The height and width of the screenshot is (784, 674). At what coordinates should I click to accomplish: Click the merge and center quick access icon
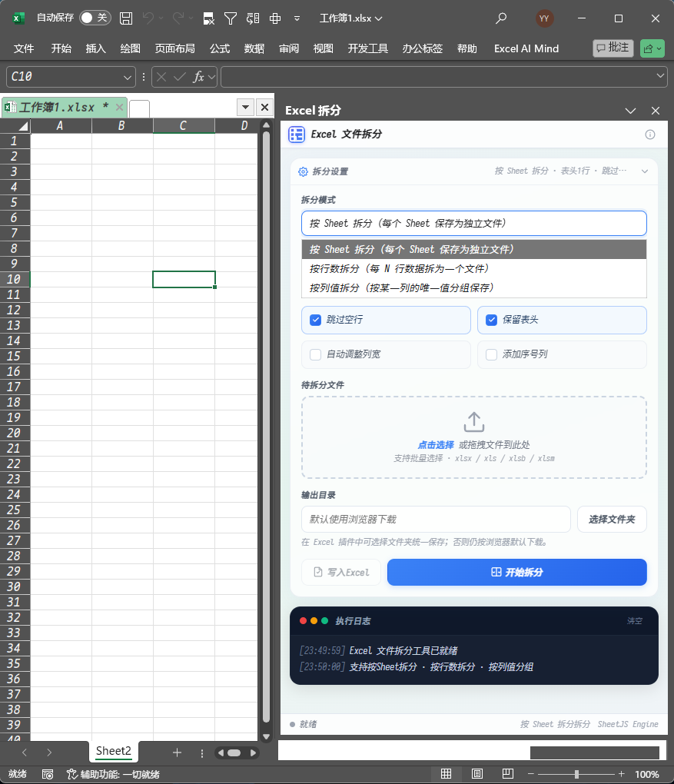pyautogui.click(x=275, y=18)
